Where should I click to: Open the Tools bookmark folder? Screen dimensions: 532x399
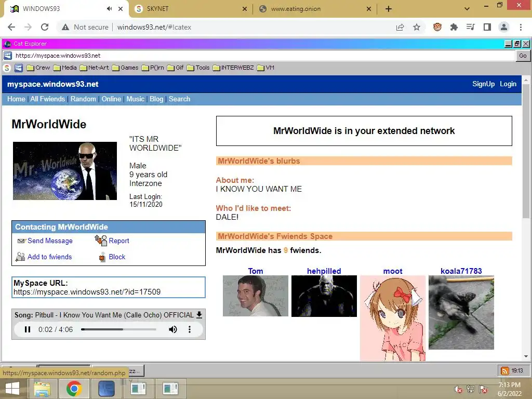click(198, 68)
